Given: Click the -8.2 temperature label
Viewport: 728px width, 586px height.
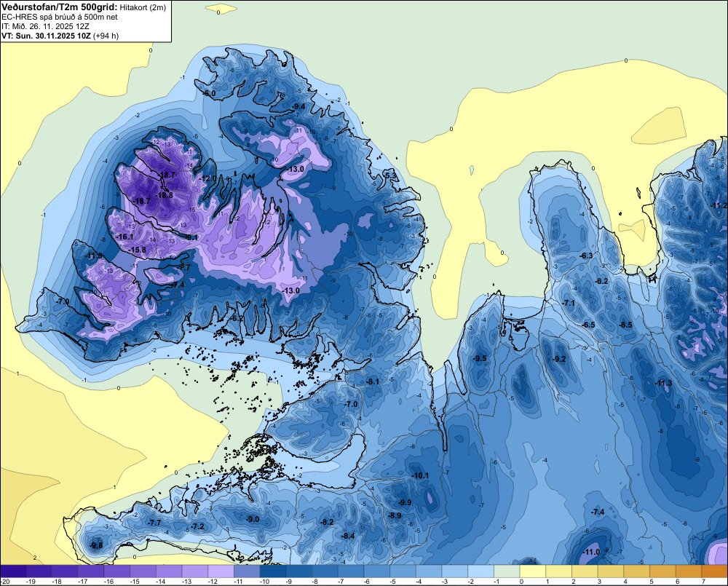Looking at the screenshot, I should pos(327,522).
